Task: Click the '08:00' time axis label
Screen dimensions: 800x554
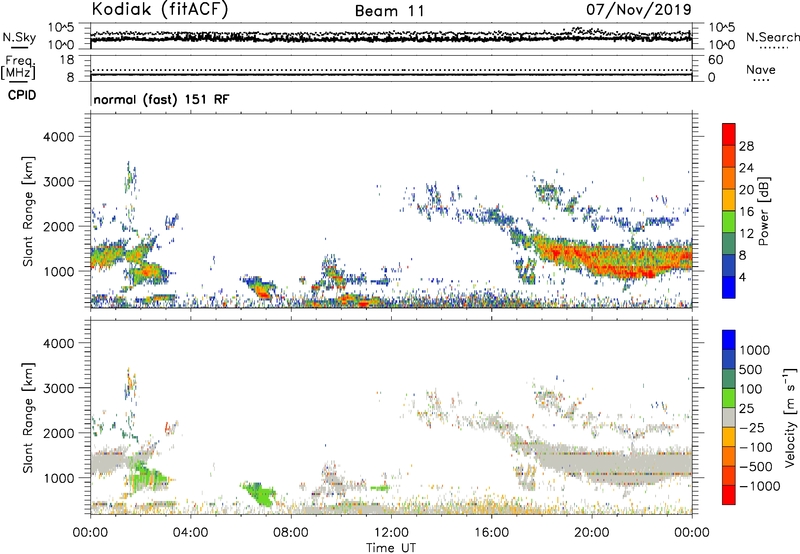Action: (x=290, y=533)
